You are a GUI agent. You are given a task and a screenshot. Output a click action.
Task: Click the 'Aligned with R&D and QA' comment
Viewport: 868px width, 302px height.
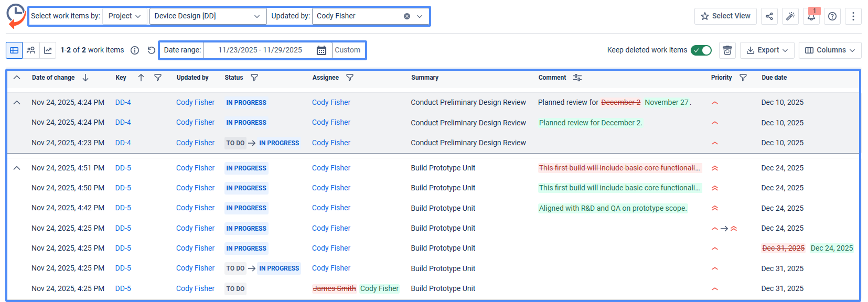[613, 208]
